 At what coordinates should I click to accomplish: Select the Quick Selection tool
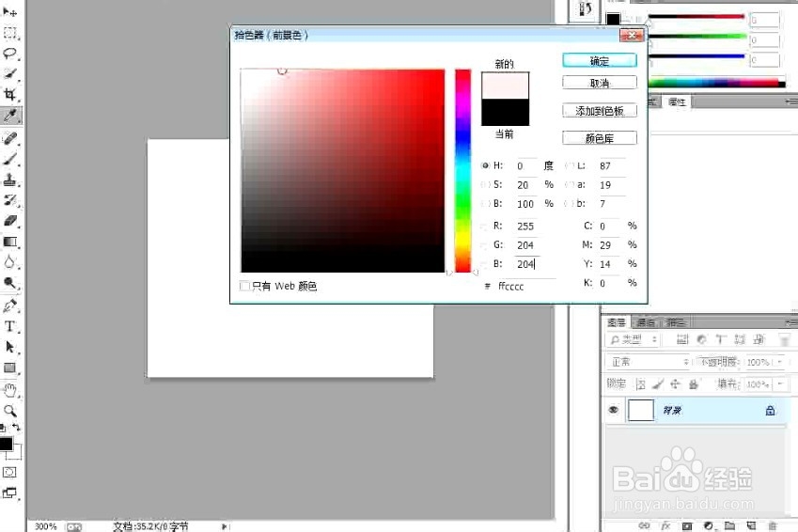[x=9, y=74]
